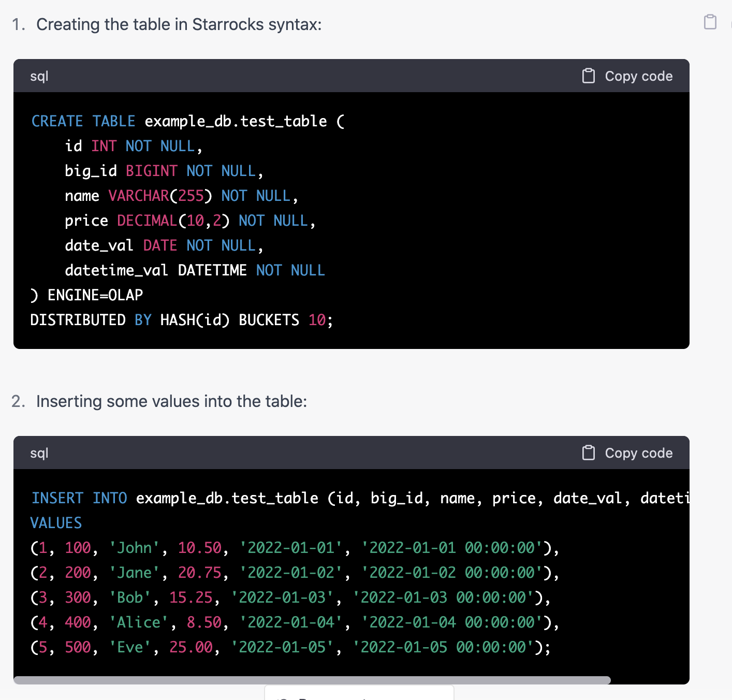
Task: Click the DECIMAL type in the price column line
Action: (147, 221)
